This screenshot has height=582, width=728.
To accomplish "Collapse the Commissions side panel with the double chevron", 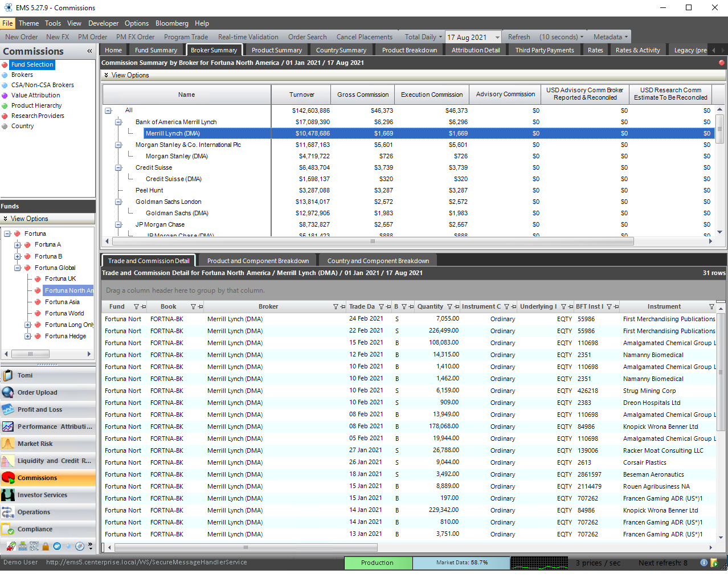I will point(89,51).
